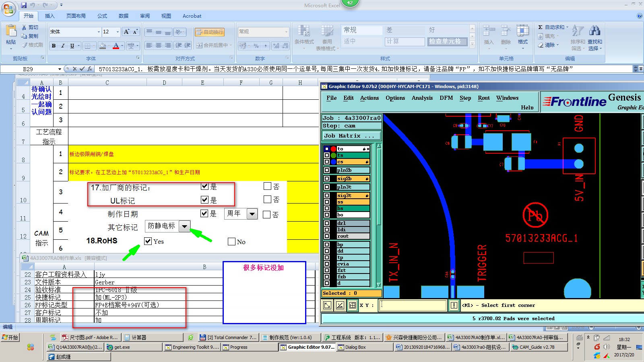Viewport: 644px width, 362px height.
Task: Toggle visibility box of layer drl
Action: (327, 223)
